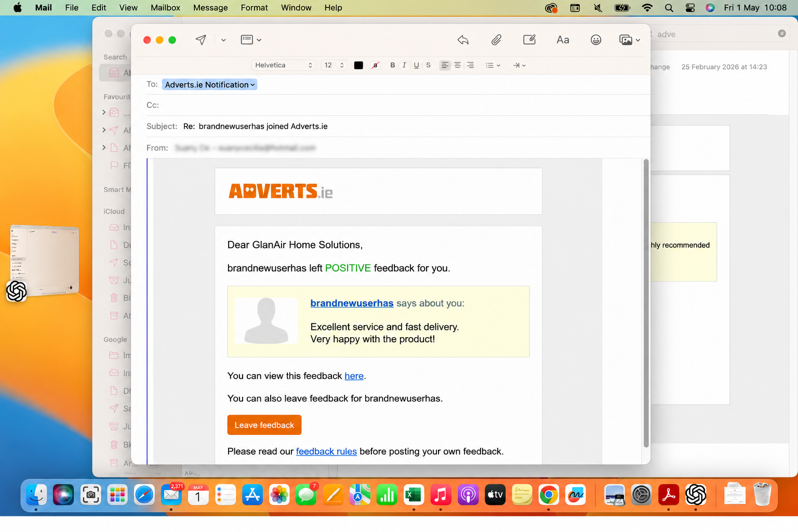
Task: Launch Safari from the Dock
Action: [144, 495]
